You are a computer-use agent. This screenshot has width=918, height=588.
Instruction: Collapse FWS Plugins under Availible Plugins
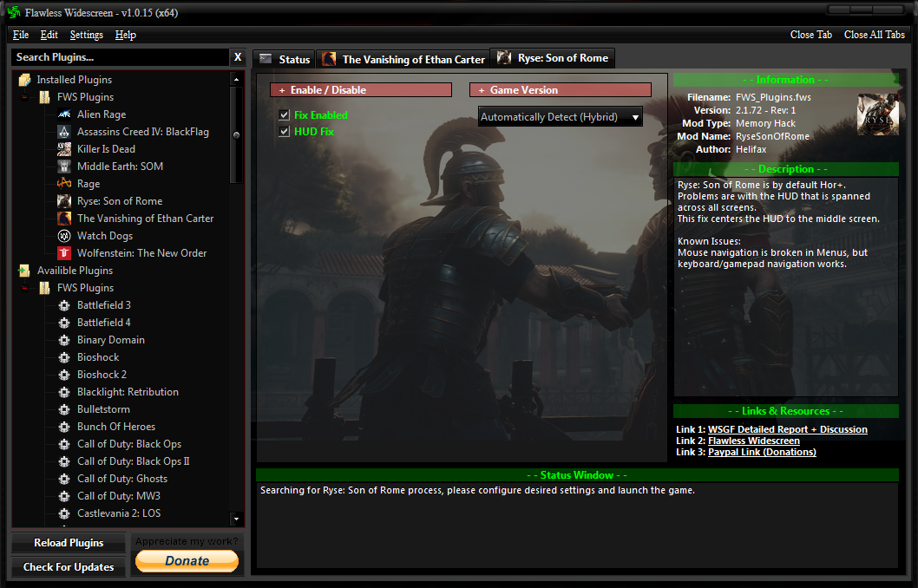tap(24, 288)
